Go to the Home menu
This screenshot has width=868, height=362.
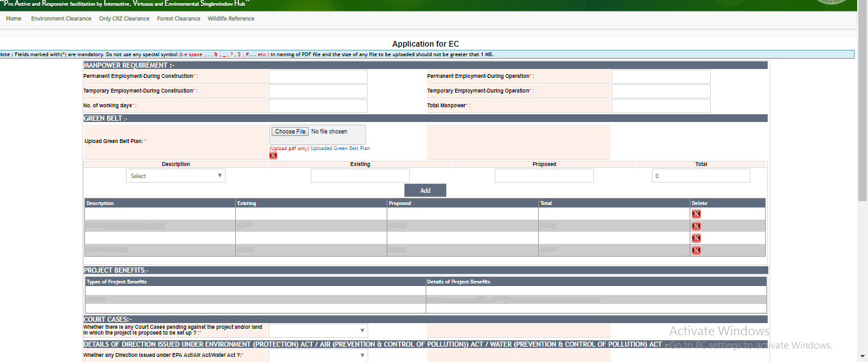point(13,19)
